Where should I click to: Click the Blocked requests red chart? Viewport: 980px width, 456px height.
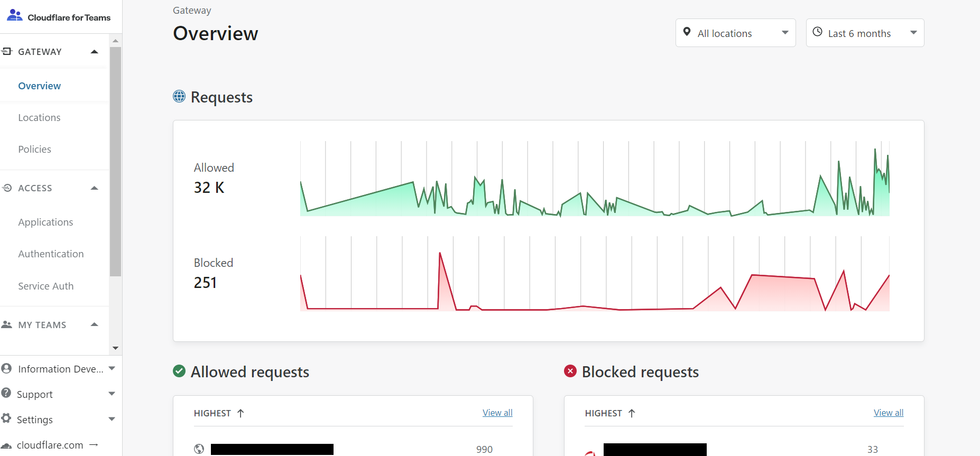[595, 274]
